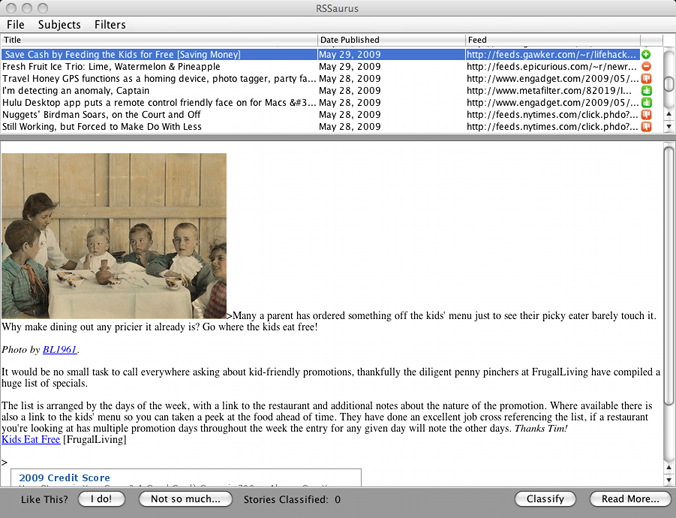Image resolution: width=676 pixels, height=518 pixels.
Task: Click the feeds.gawker.com feed URL cell
Action: (x=553, y=55)
